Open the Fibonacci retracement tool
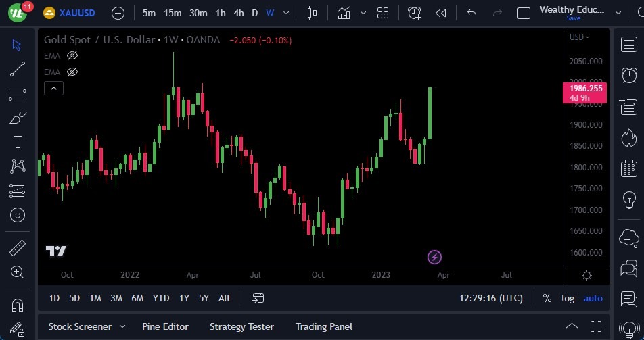The height and width of the screenshot is (340, 644). click(18, 93)
